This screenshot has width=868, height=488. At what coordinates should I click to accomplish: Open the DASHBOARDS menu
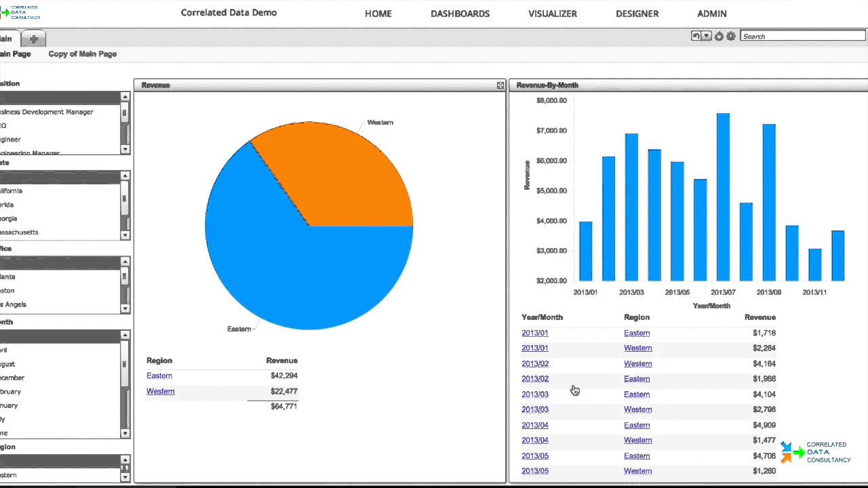(x=460, y=14)
